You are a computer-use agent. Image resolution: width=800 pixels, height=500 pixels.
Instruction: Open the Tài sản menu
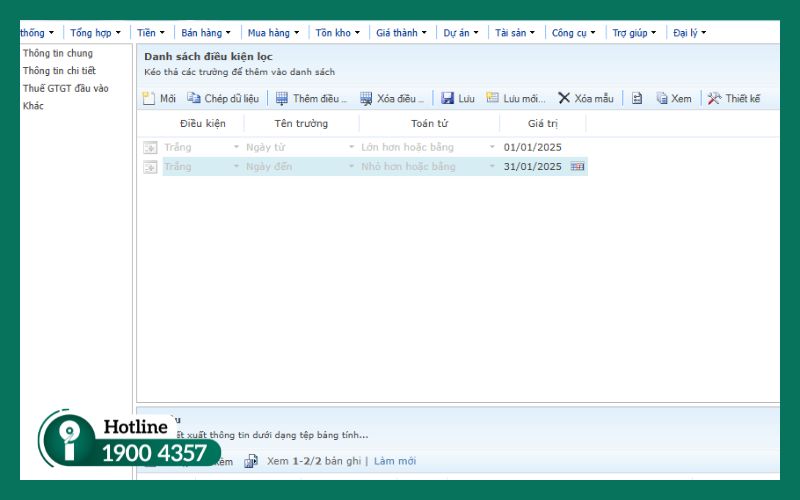(515, 33)
